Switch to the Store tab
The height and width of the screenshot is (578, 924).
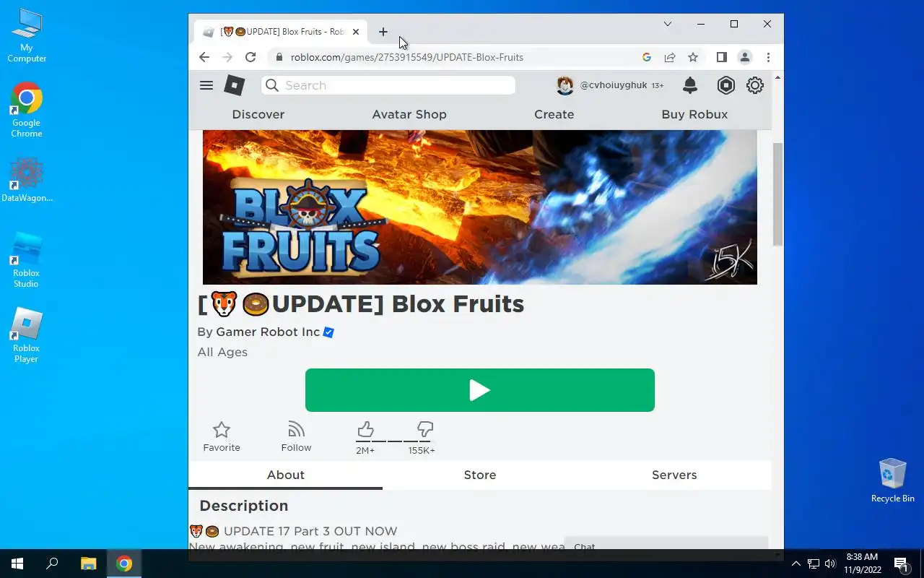(x=480, y=475)
